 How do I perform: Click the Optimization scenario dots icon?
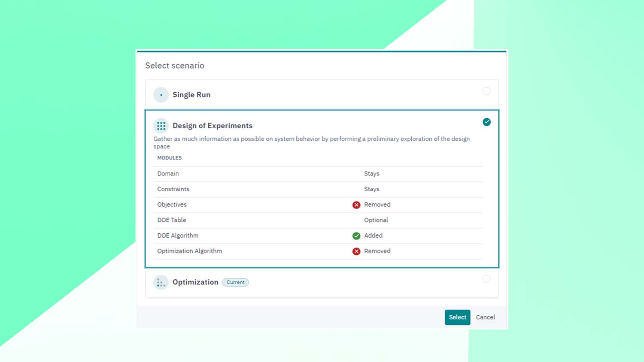[161, 282]
